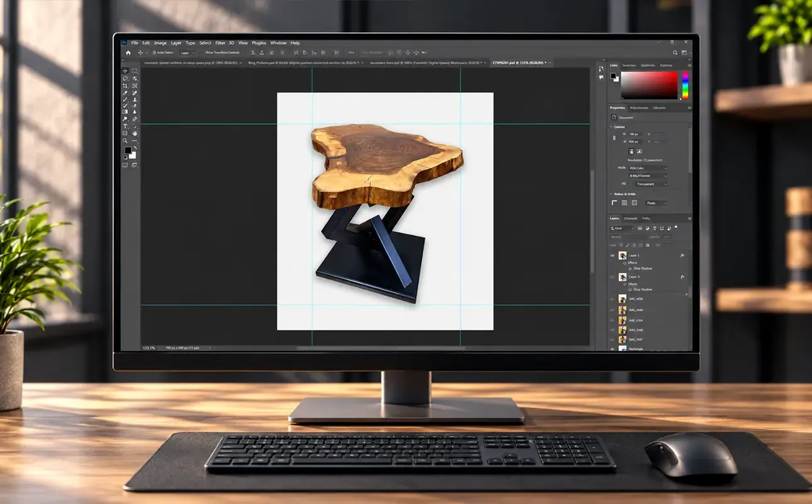The width and height of the screenshot is (812, 504).
Task: Select the Zoom tool in the toolbar
Action: [125, 140]
